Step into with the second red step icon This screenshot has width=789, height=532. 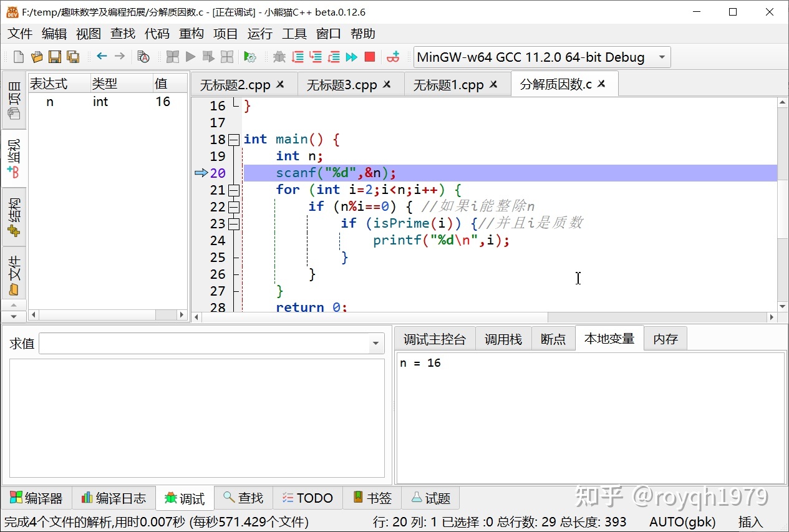316,57
